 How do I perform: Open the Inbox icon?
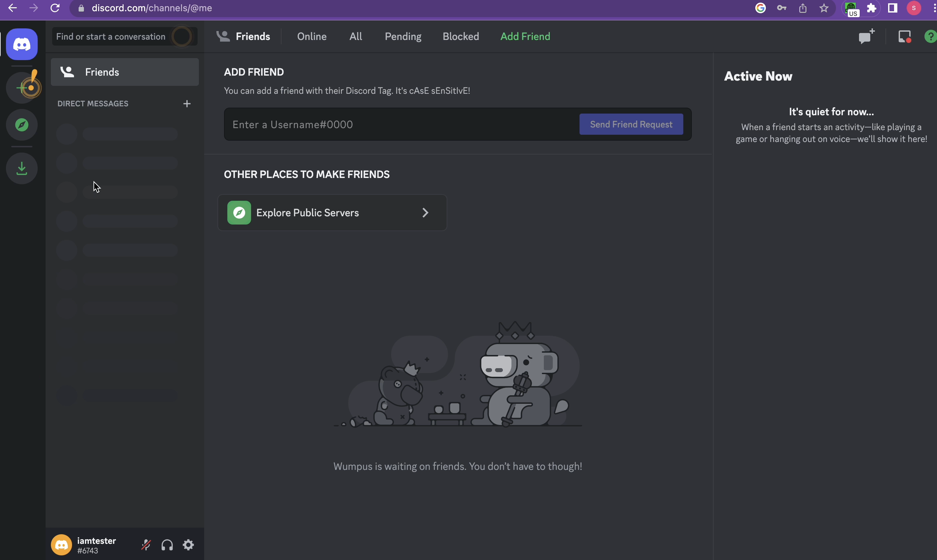pyautogui.click(x=905, y=37)
